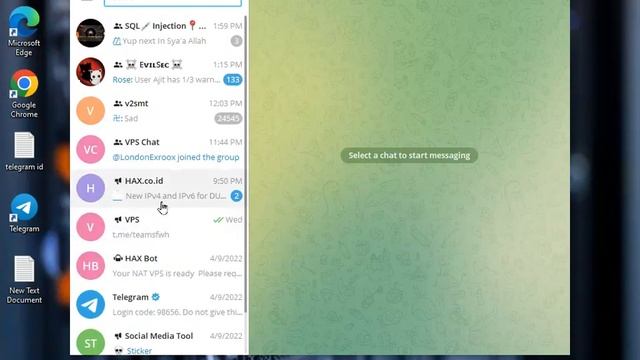Open chat titled HAX.co.id
The image size is (640, 360).
coord(158,188)
